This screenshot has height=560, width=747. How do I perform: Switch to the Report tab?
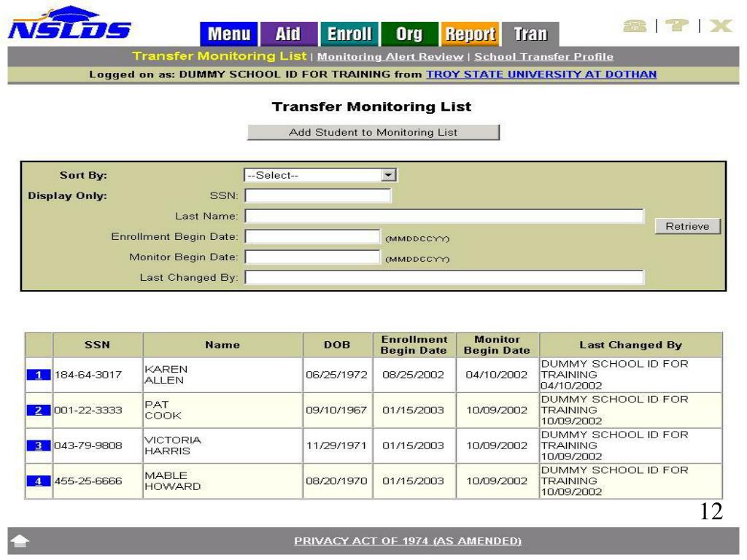point(471,34)
